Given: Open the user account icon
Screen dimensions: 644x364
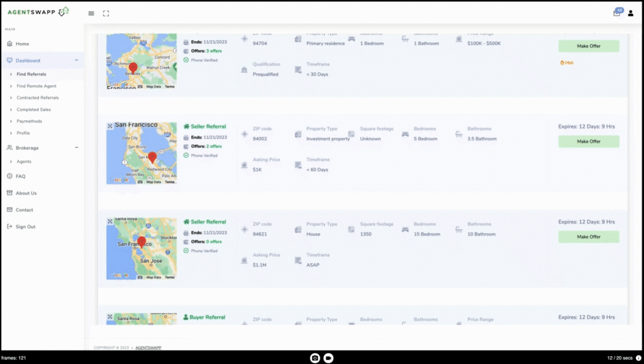Looking at the screenshot, I should point(630,14).
